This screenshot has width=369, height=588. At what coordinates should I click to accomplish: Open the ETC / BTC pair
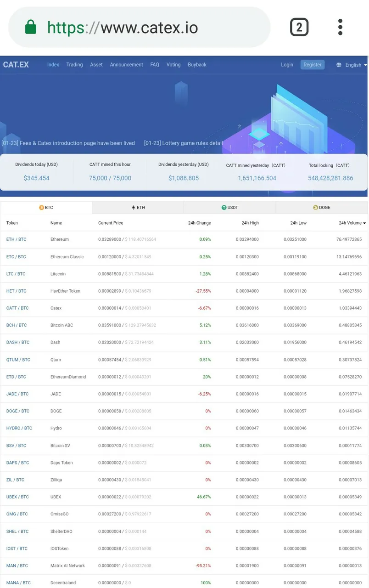16,257
